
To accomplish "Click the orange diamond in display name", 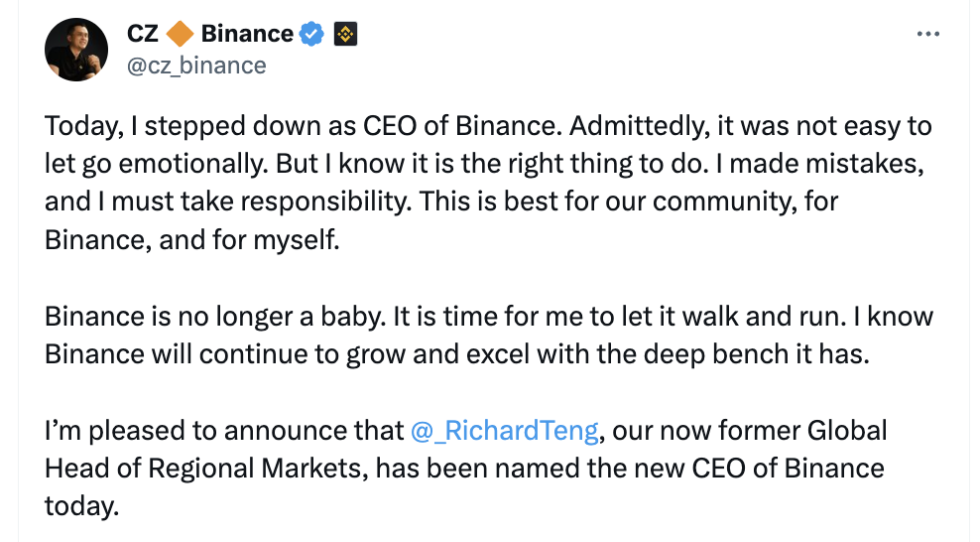I will pos(180,34).
